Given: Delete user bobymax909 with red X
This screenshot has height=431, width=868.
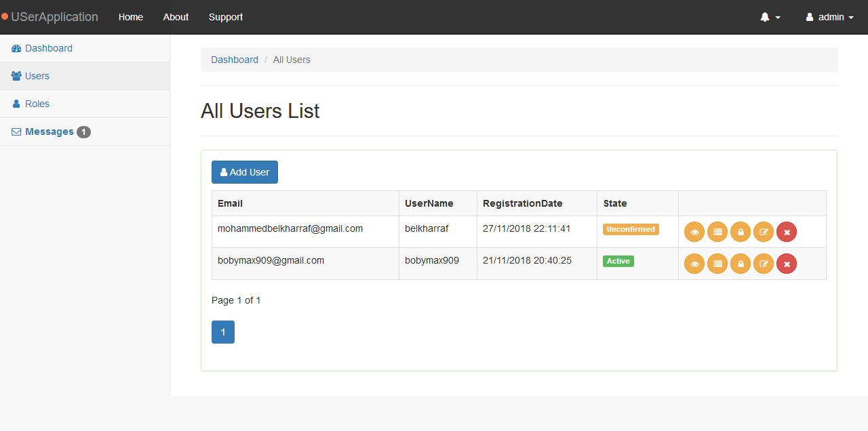Looking at the screenshot, I should [x=787, y=264].
